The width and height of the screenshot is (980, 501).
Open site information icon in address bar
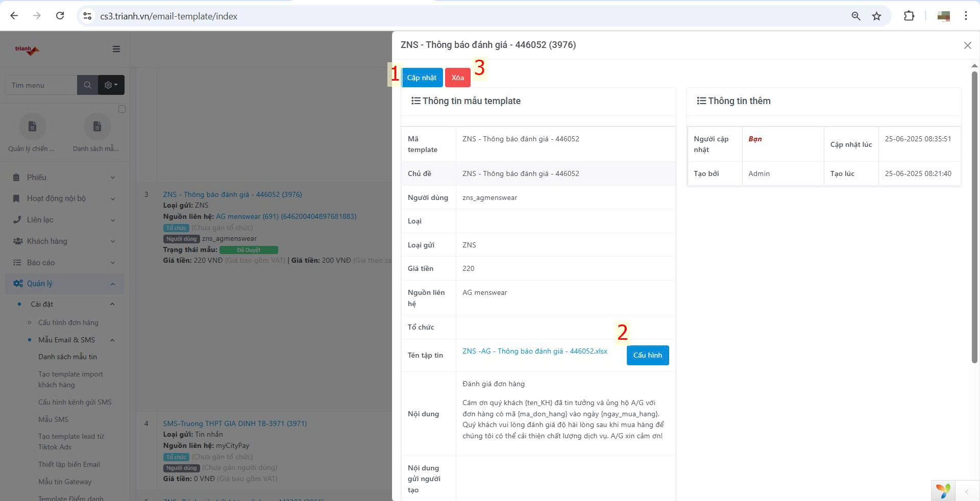tap(88, 16)
